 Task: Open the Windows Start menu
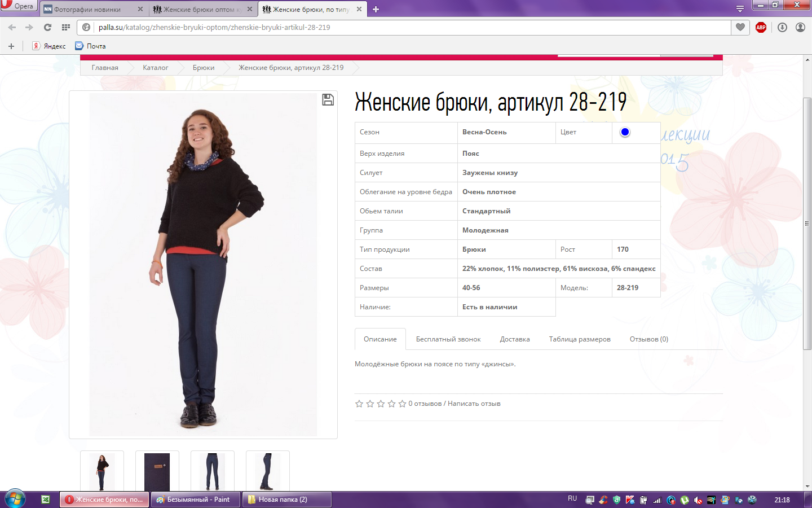(15, 500)
